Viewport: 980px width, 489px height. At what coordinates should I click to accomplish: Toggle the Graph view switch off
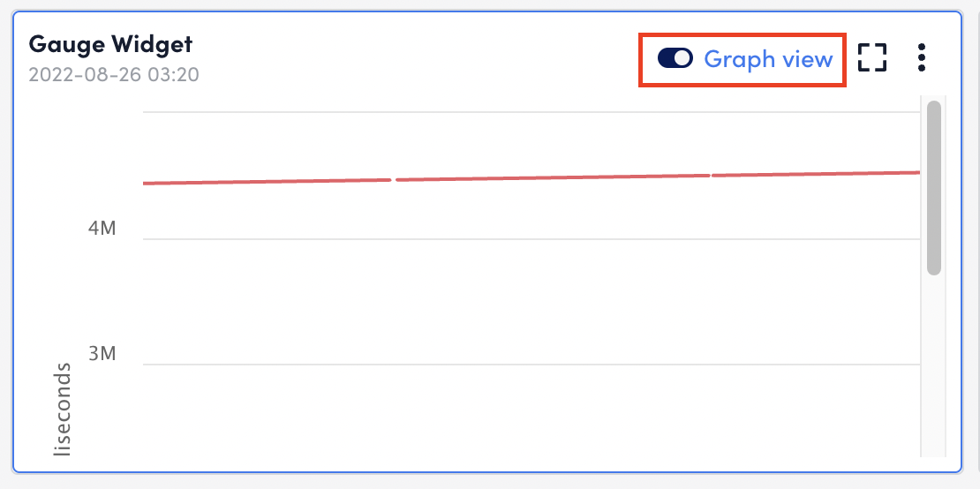(x=675, y=58)
